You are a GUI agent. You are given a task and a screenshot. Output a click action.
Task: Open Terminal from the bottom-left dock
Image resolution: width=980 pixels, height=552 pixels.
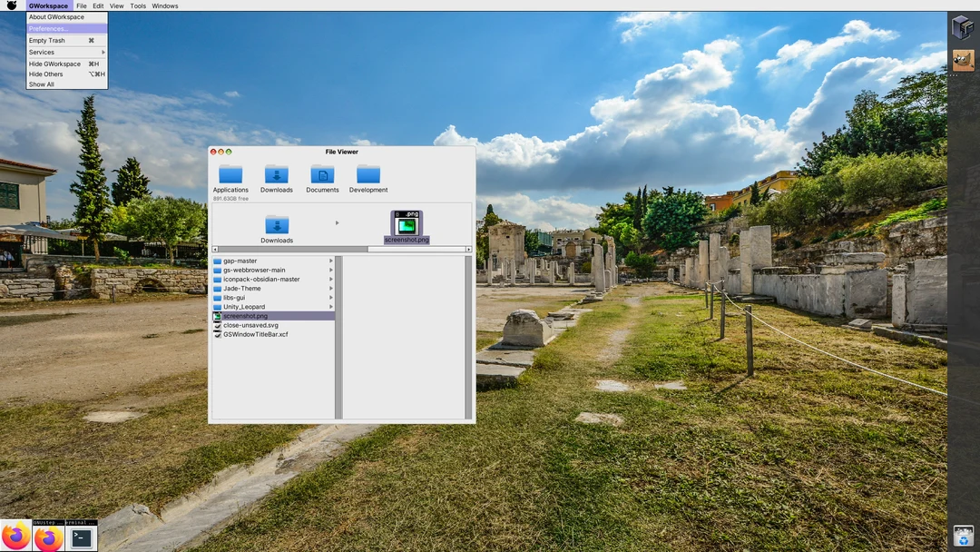[x=80, y=537]
